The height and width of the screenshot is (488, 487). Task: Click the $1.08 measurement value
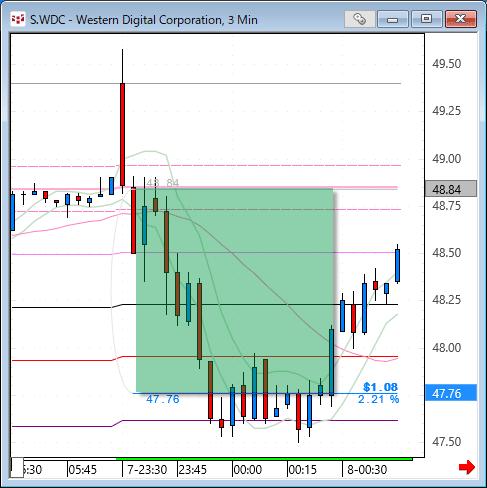point(380,387)
